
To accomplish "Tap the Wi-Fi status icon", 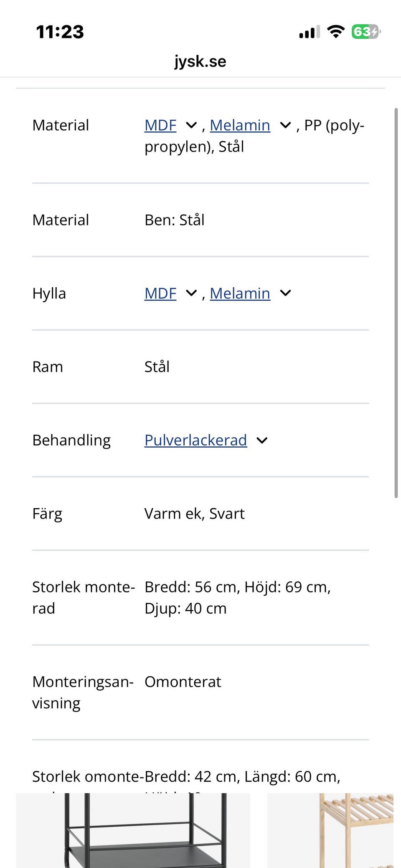I will pyautogui.click(x=335, y=31).
